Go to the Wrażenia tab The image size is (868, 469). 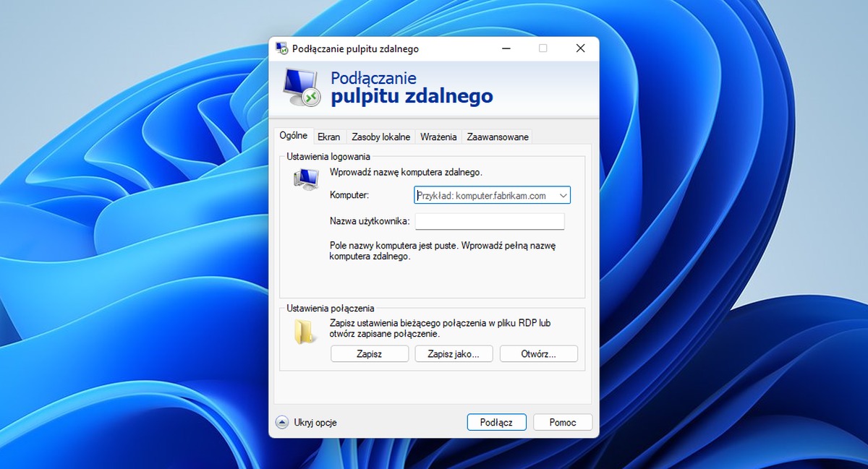(438, 137)
